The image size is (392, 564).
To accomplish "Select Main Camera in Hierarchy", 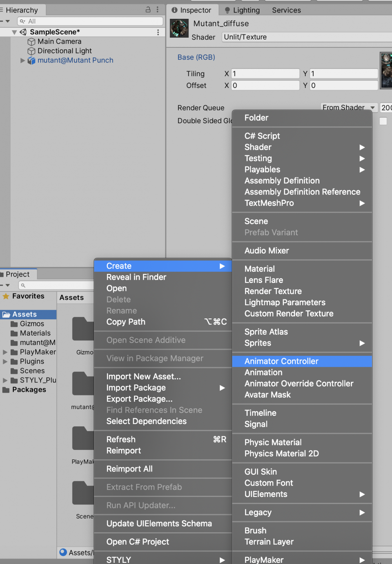I will (x=59, y=42).
